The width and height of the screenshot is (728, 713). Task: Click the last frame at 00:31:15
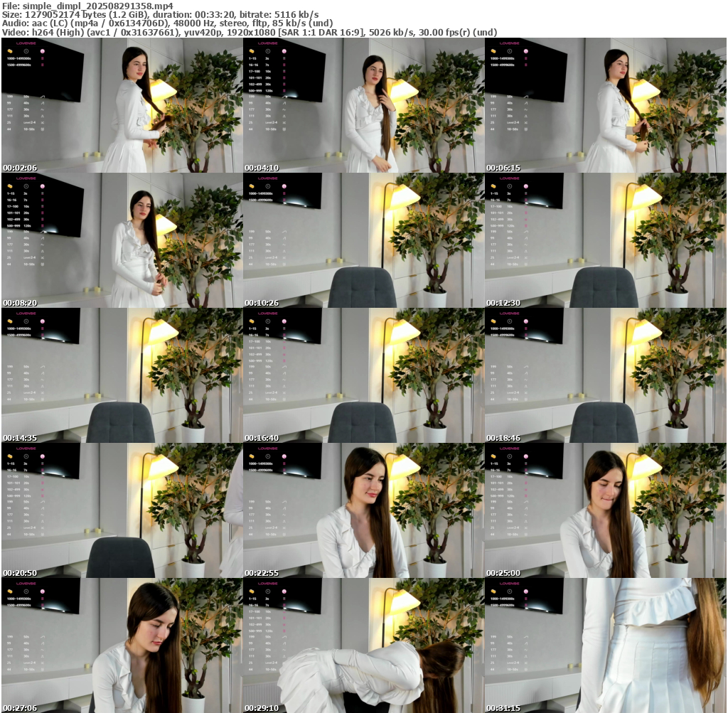click(x=605, y=645)
